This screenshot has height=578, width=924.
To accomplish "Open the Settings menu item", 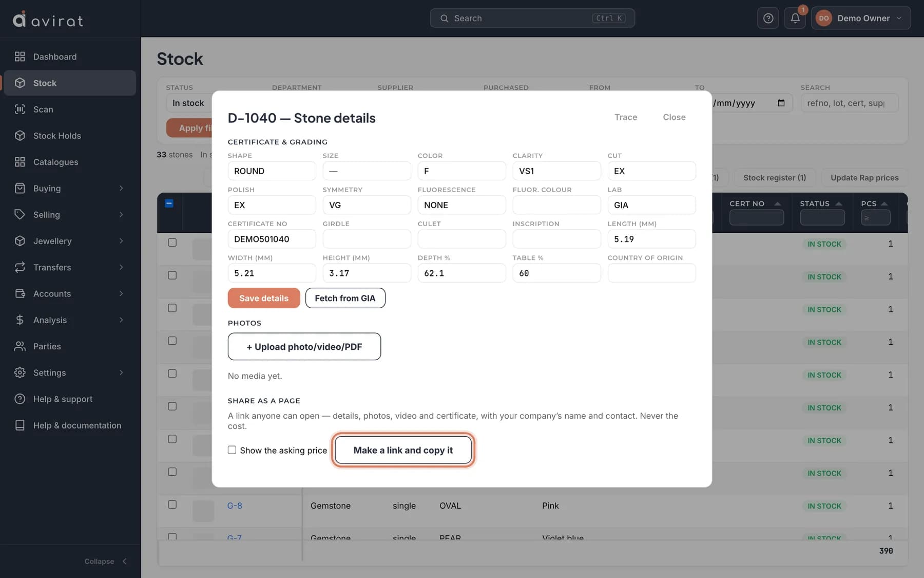I will (x=70, y=372).
